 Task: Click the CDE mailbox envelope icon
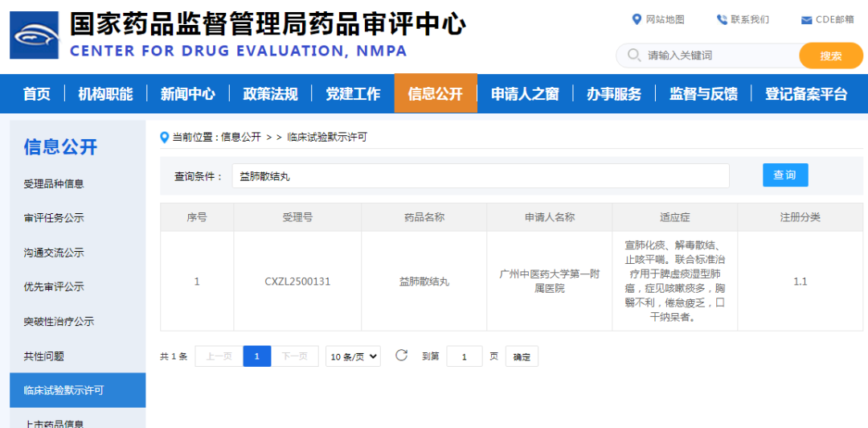coord(806,20)
